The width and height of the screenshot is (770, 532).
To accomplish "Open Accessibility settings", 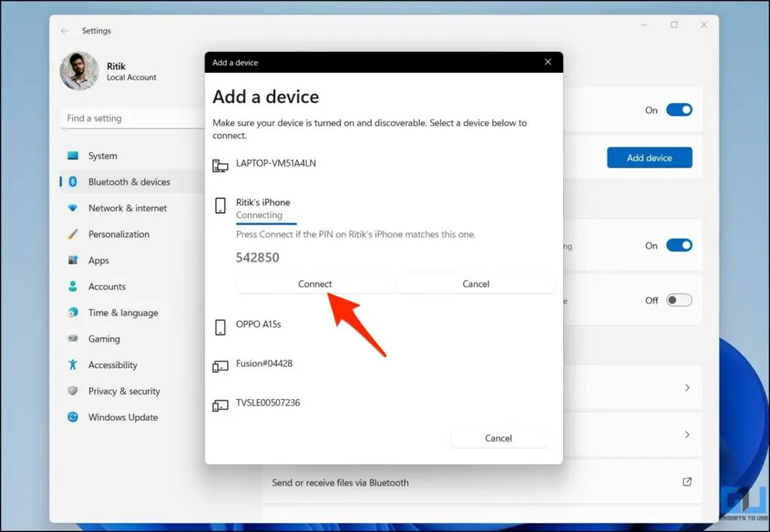I will tap(112, 365).
